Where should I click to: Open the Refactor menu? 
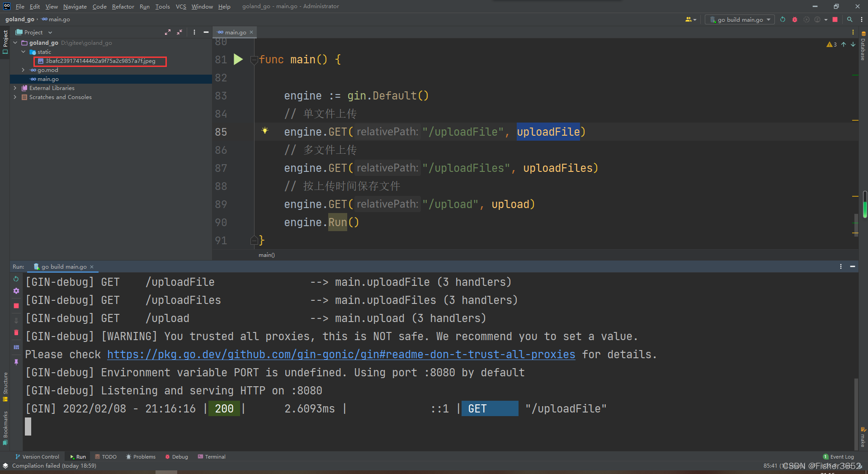click(123, 6)
